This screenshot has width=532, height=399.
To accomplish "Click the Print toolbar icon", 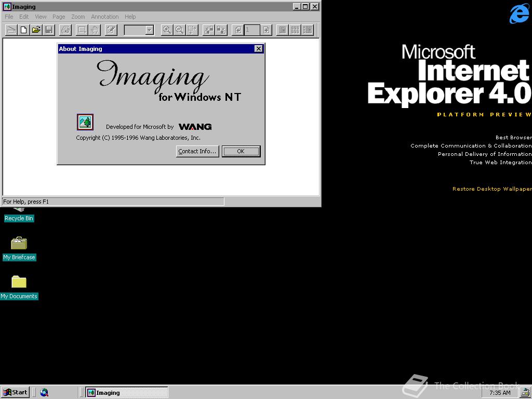I will click(65, 30).
